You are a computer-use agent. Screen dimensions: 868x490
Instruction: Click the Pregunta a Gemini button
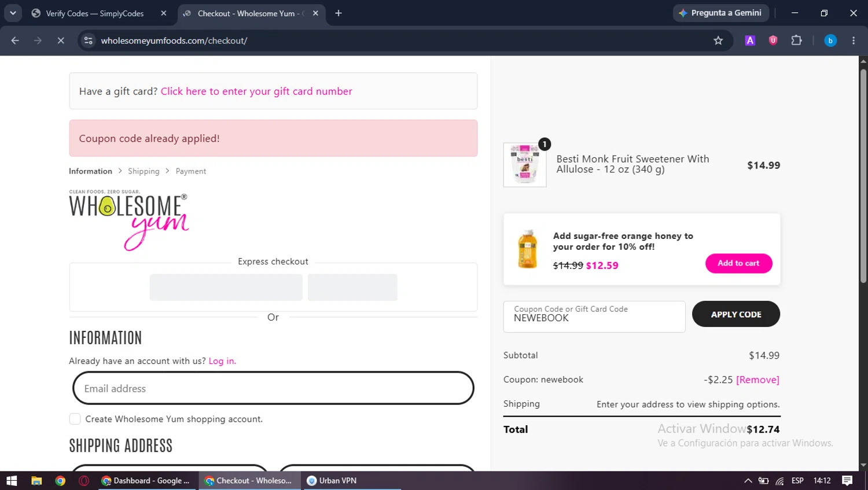pos(720,13)
